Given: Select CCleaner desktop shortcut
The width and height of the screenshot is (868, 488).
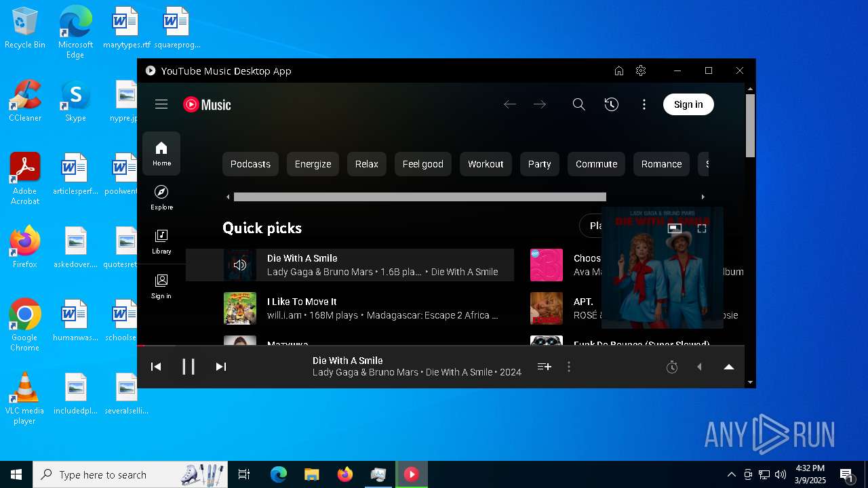Looking at the screenshot, I should coord(25,100).
